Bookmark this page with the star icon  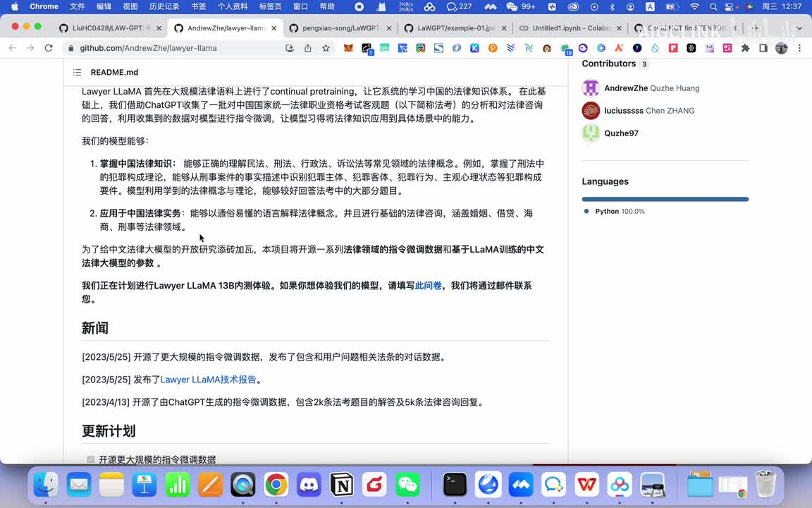(326, 48)
